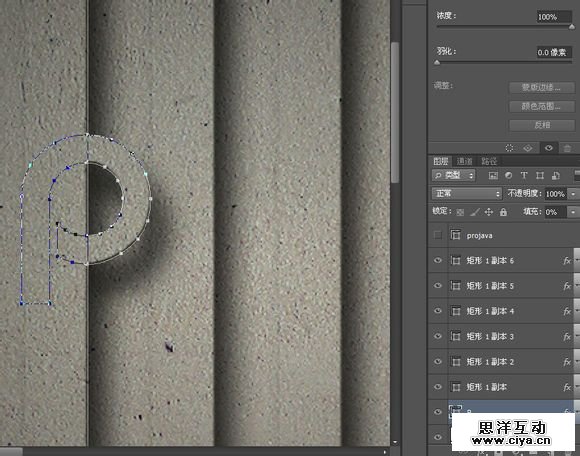Open the 不透明度 opacity slider arrow
Viewport: 580px width, 456px height.
(x=573, y=193)
